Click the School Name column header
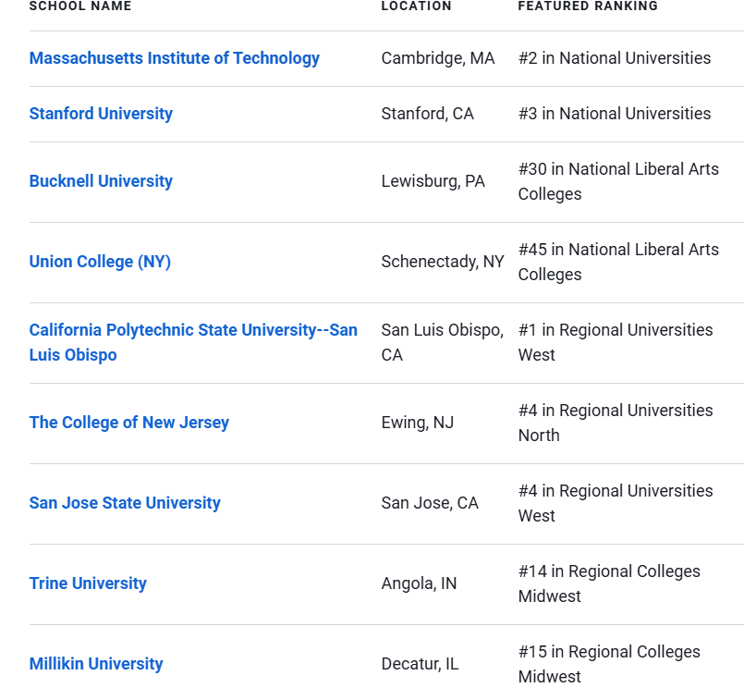The image size is (744, 700). coord(80,6)
